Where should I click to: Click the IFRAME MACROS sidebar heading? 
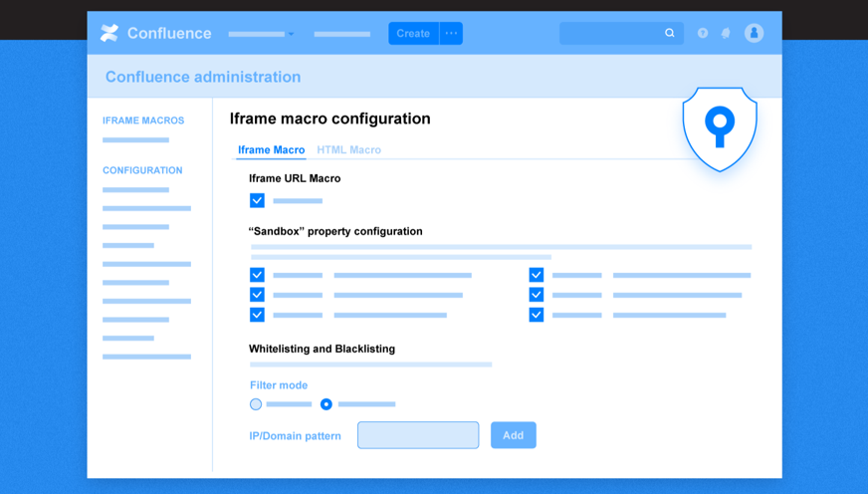pyautogui.click(x=143, y=121)
